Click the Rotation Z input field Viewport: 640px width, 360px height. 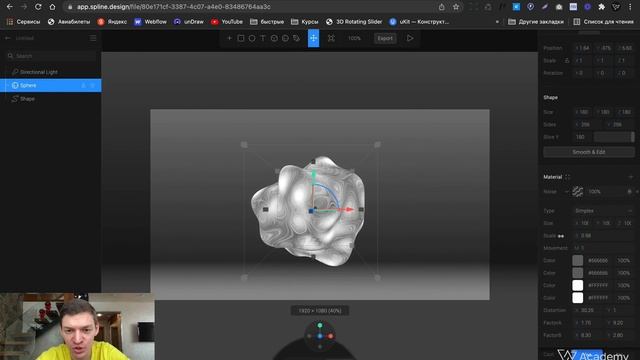pyautogui.click(x=625, y=73)
